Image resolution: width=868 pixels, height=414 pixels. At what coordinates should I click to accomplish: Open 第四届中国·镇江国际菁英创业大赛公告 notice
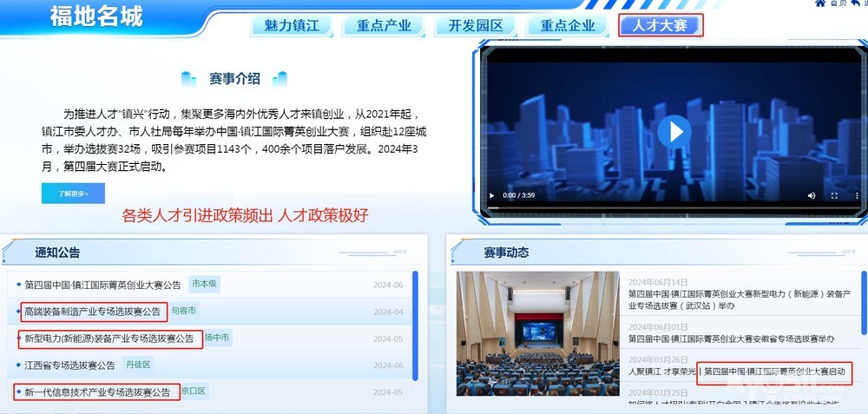tap(103, 285)
